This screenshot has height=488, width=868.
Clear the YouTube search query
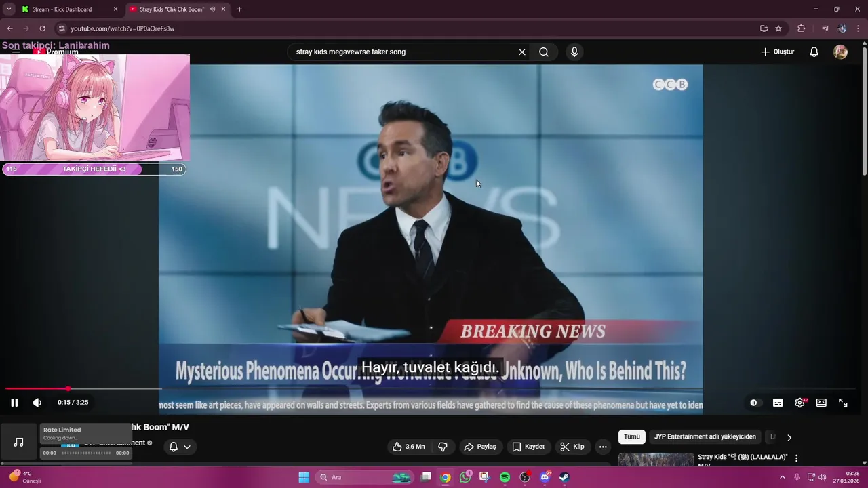522,52
